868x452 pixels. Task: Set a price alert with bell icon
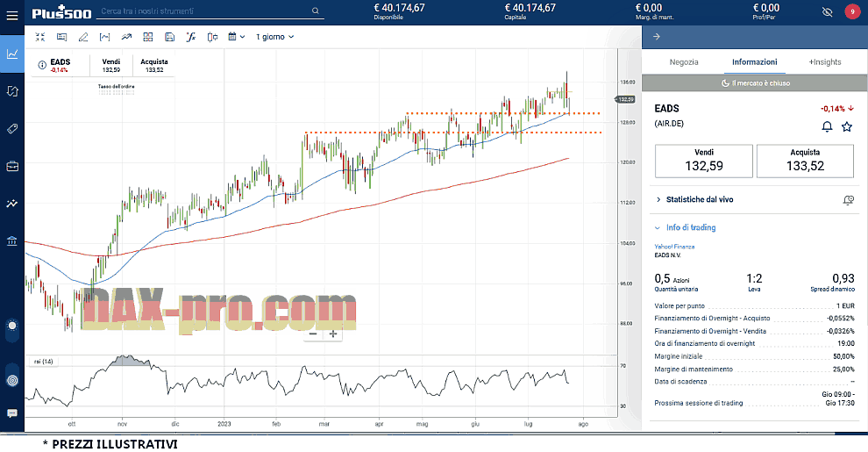827,127
